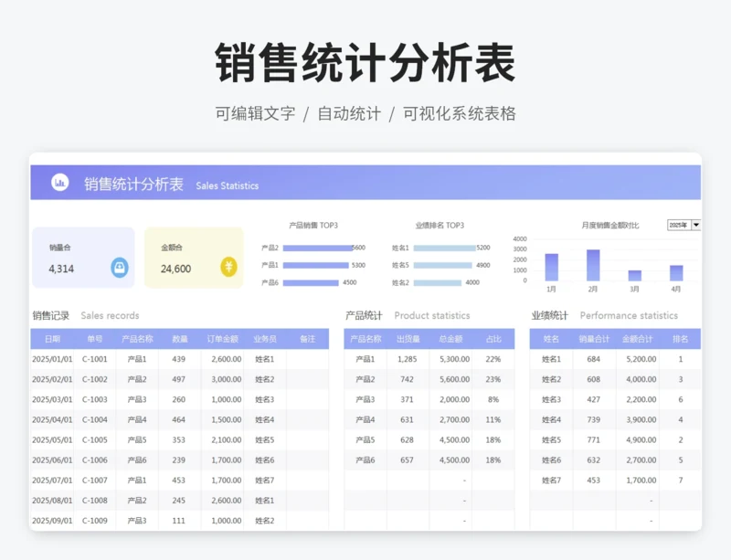Select quantity cell 497
Image resolution: width=731 pixels, height=560 pixels.
click(178, 379)
